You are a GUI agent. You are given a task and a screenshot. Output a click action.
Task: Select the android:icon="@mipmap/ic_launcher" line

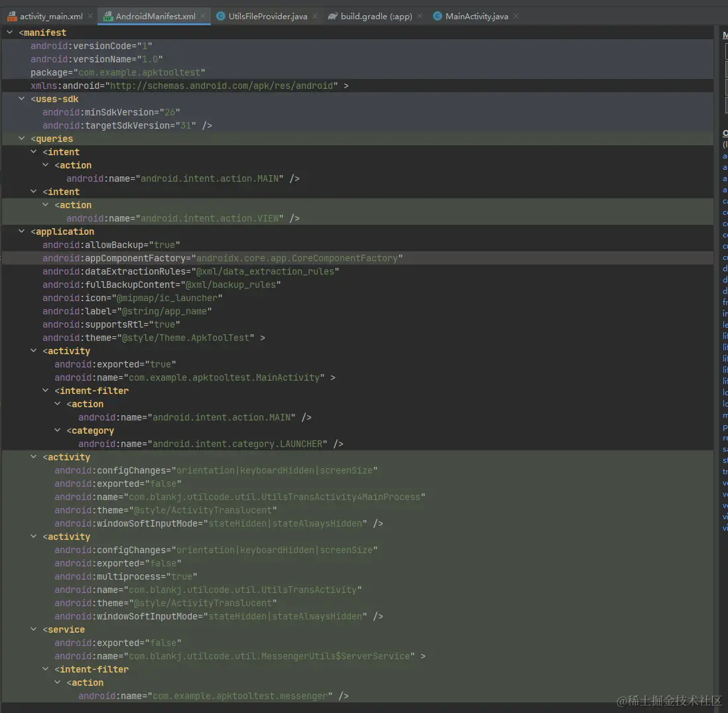133,298
